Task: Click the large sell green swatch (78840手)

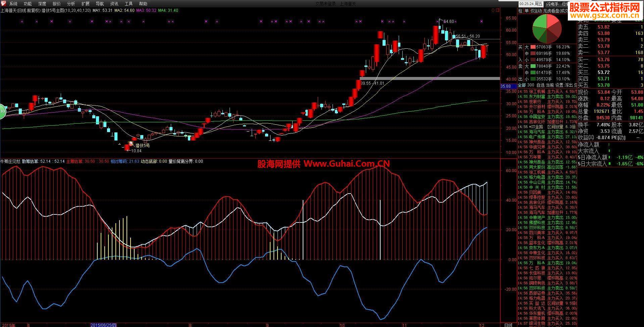Action: (533, 66)
